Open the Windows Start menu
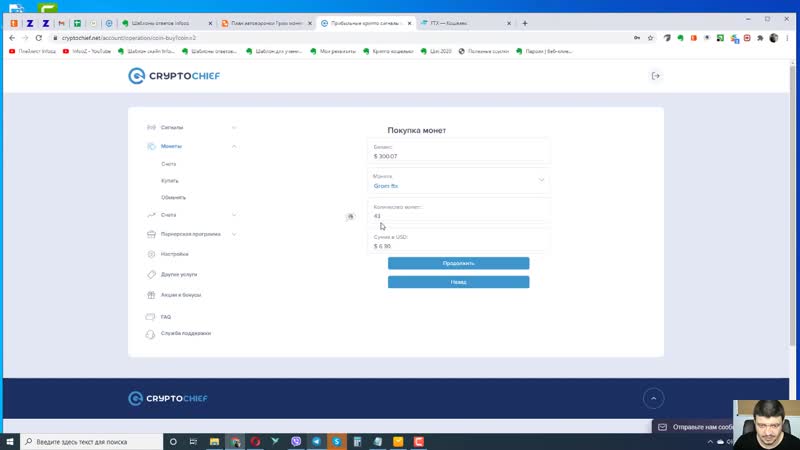Image resolution: width=800 pixels, height=450 pixels. click(10, 441)
